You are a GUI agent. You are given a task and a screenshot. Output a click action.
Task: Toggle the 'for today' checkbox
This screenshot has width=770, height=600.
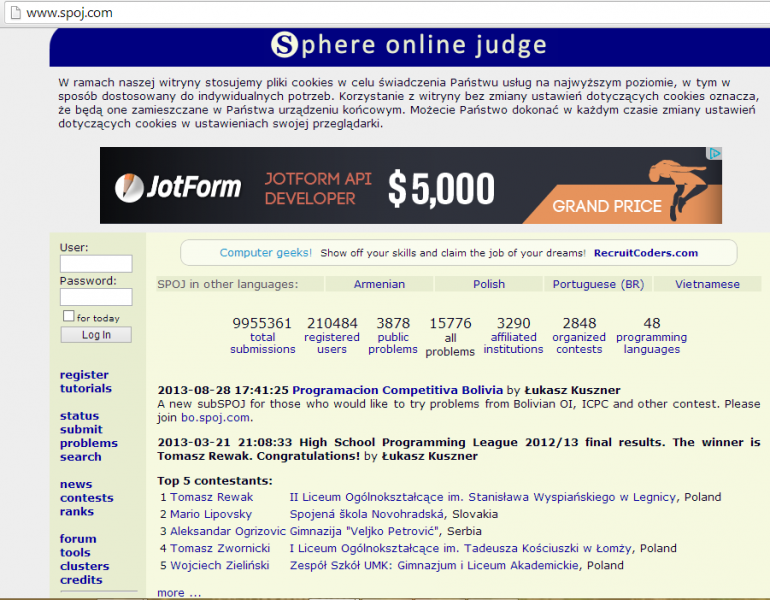pos(68,316)
